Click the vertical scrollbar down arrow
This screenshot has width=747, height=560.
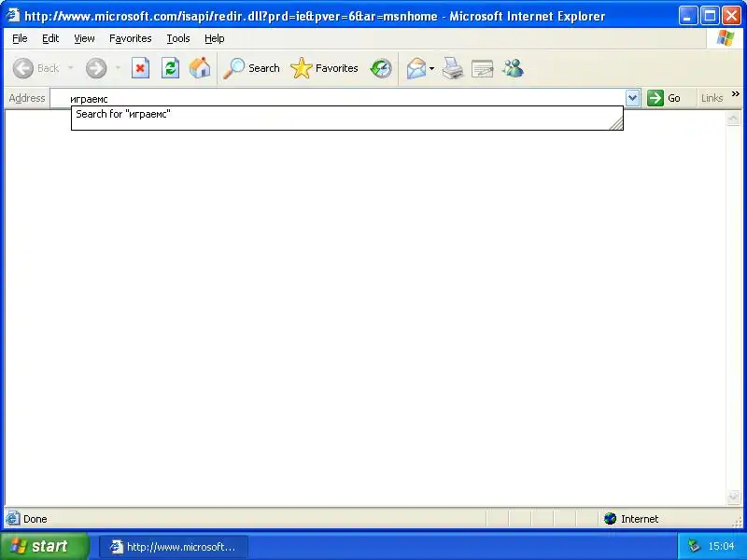coord(733,497)
